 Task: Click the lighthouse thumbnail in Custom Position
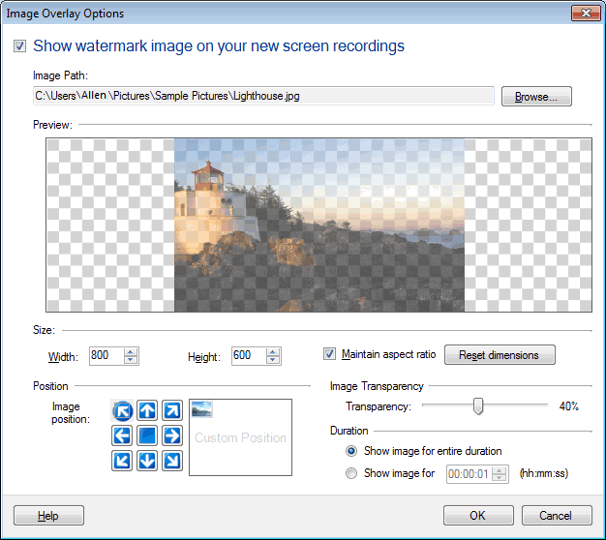coord(203,408)
